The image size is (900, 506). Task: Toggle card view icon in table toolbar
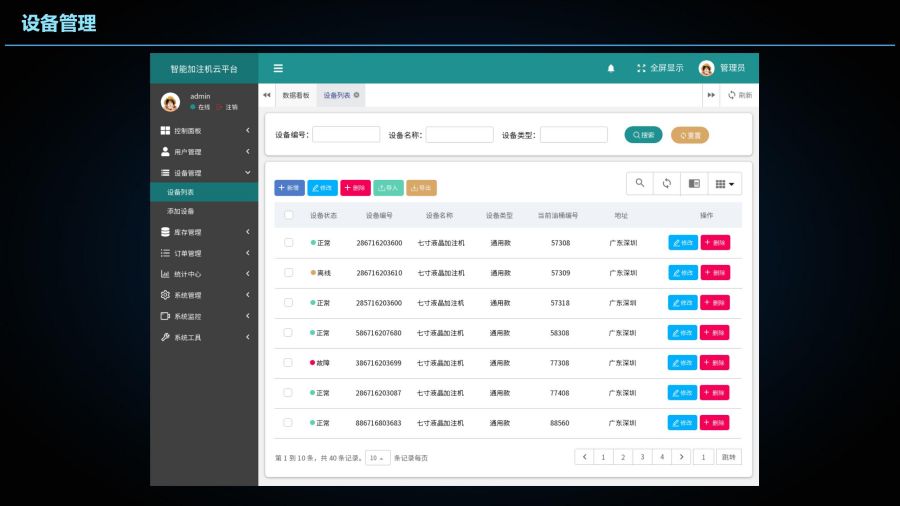(694, 184)
